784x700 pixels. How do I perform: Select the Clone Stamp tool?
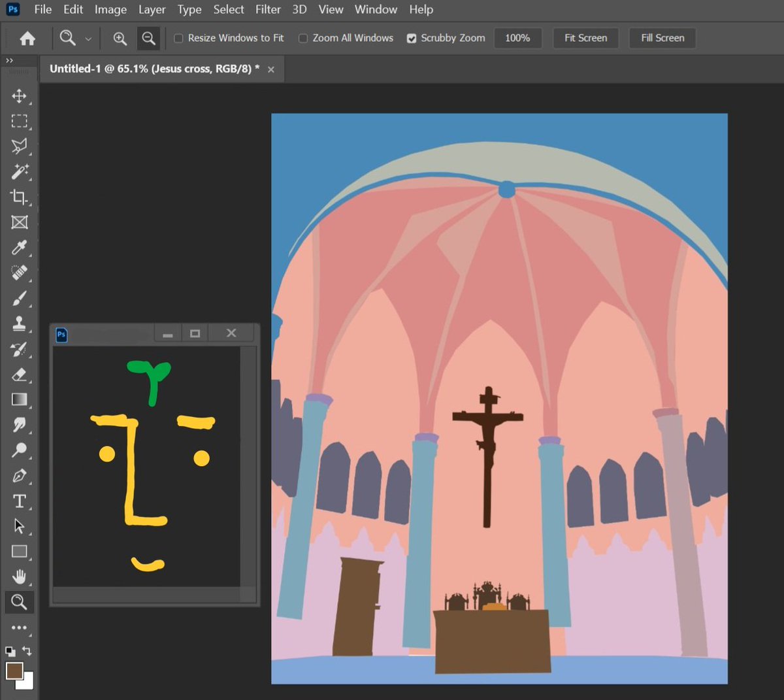(x=19, y=324)
